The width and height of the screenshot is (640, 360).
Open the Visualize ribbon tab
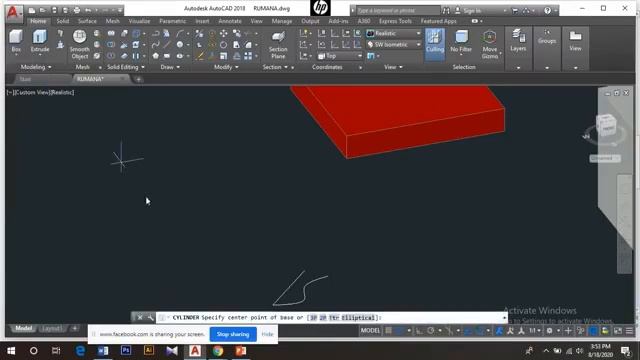coord(139,21)
